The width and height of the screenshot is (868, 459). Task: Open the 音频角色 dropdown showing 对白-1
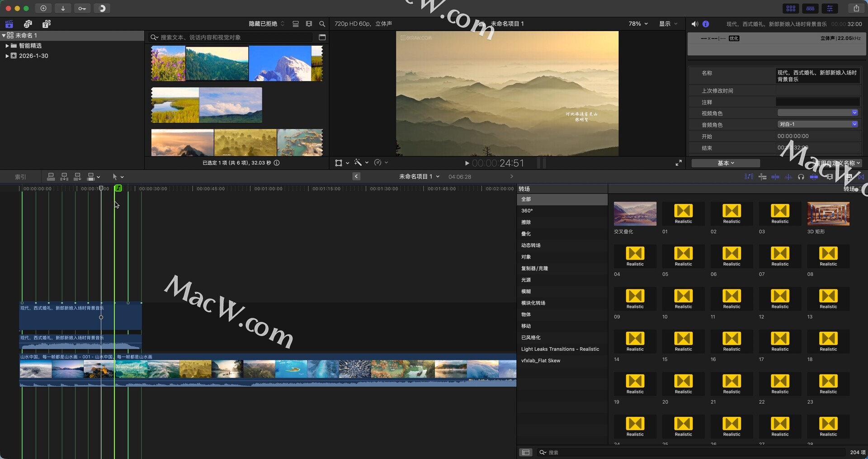point(817,124)
